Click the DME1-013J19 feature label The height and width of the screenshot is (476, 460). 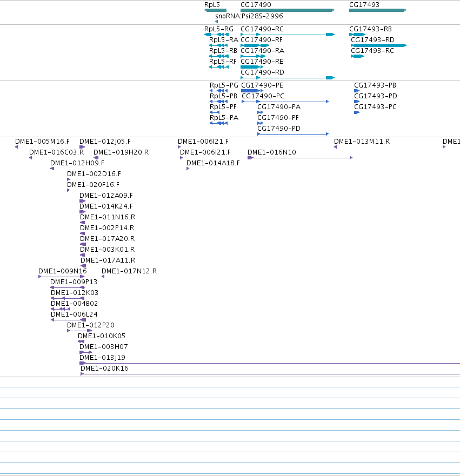point(102,358)
